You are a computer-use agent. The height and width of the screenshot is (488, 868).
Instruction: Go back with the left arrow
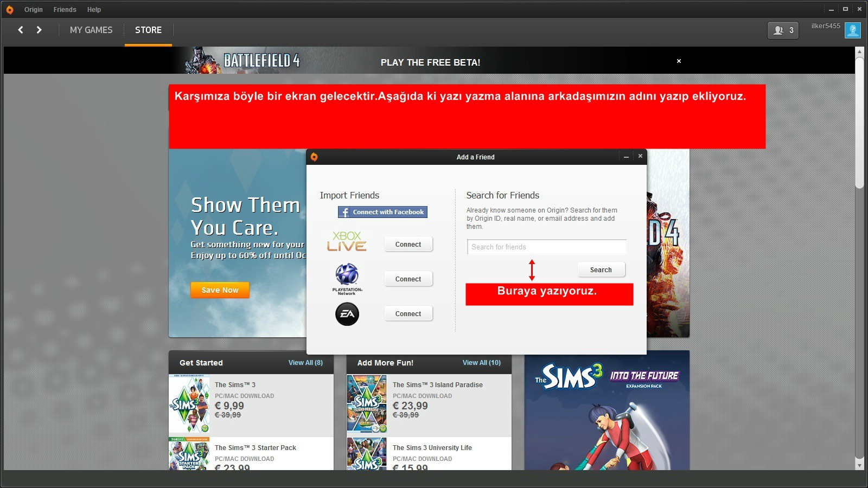pos(21,30)
